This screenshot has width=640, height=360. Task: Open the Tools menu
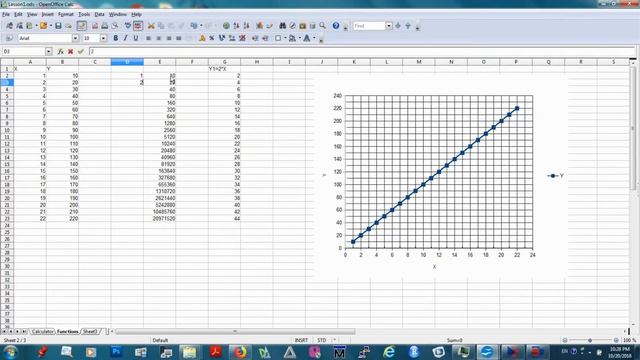pos(84,14)
